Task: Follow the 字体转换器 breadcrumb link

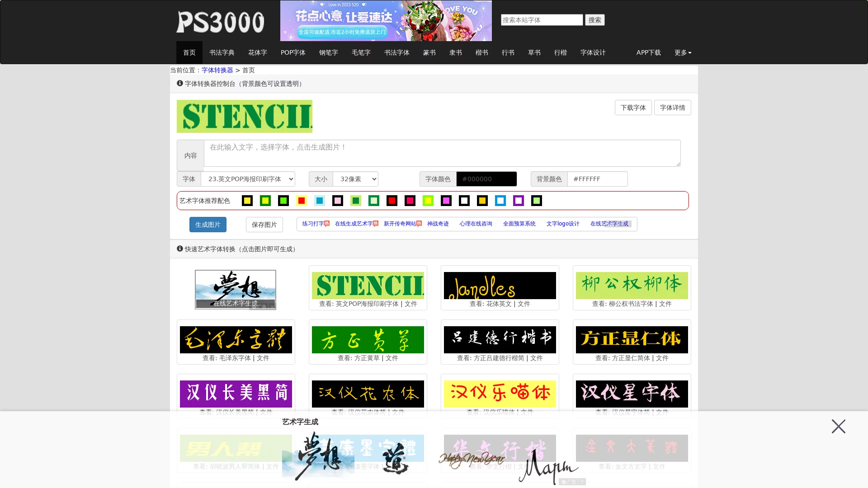Action: point(217,70)
